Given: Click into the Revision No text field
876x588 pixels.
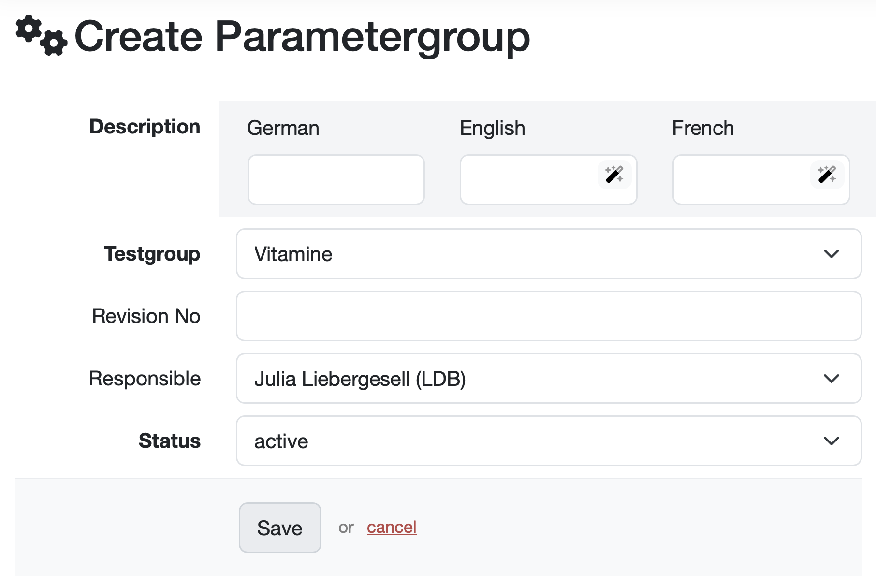Looking at the screenshot, I should [x=549, y=316].
